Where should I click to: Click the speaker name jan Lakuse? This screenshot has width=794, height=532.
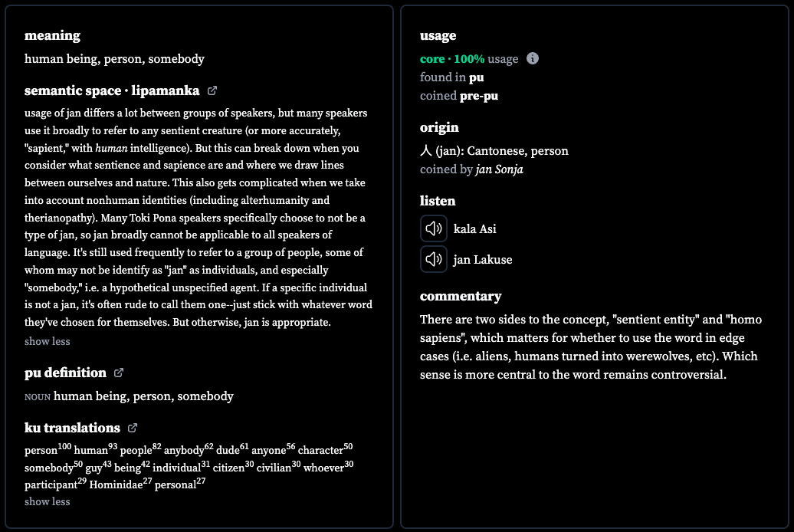pos(483,260)
